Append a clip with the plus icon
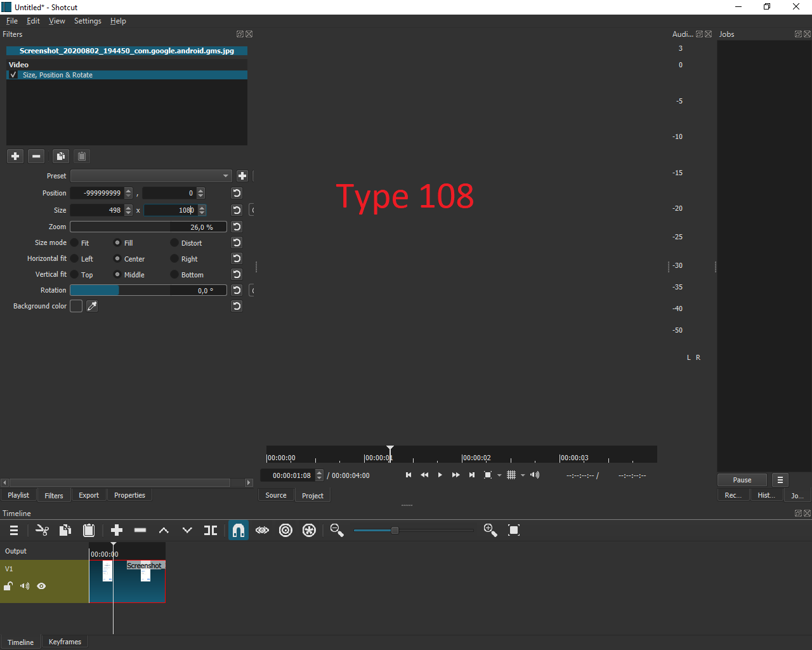This screenshot has height=650, width=812. click(117, 530)
